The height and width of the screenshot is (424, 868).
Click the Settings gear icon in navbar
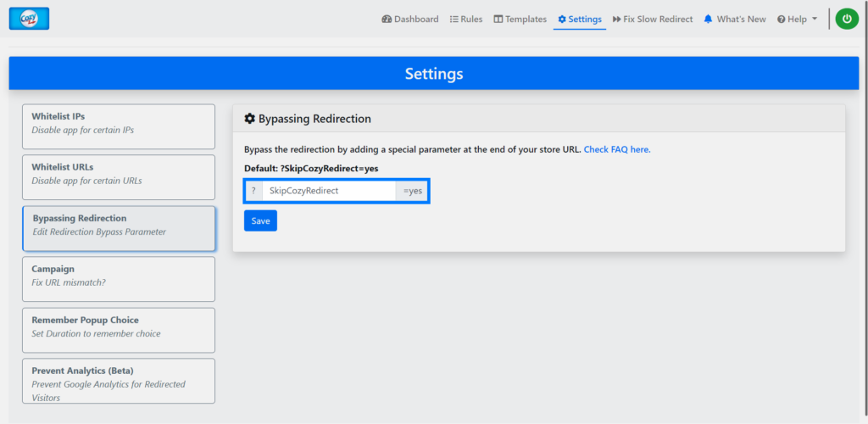pyautogui.click(x=562, y=19)
